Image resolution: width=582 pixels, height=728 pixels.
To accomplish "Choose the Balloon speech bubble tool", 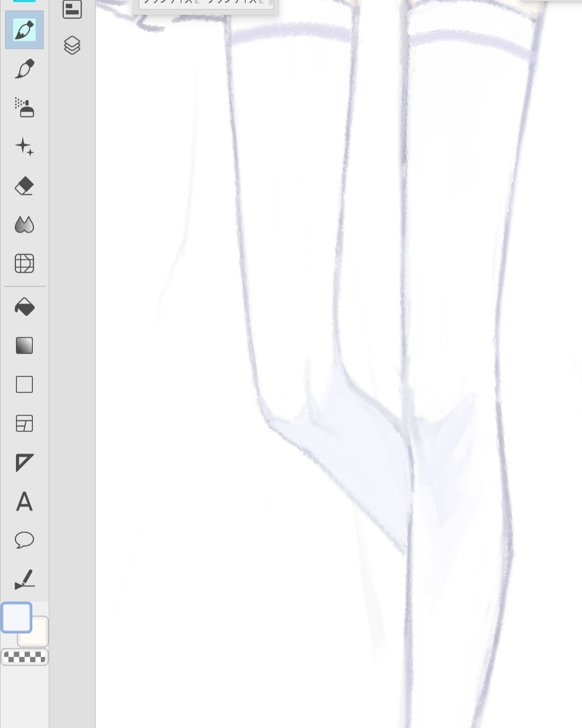I will click(x=24, y=540).
